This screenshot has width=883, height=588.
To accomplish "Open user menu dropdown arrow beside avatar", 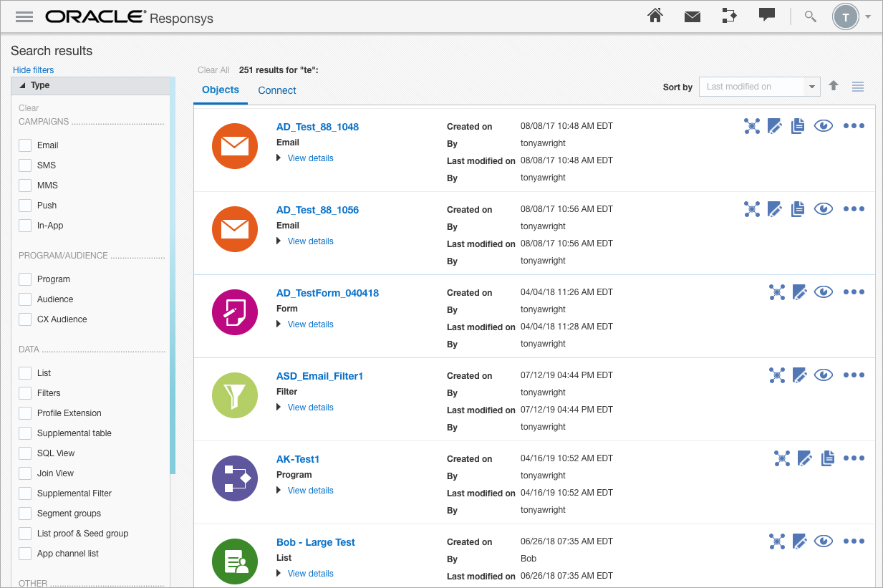I will point(868,17).
